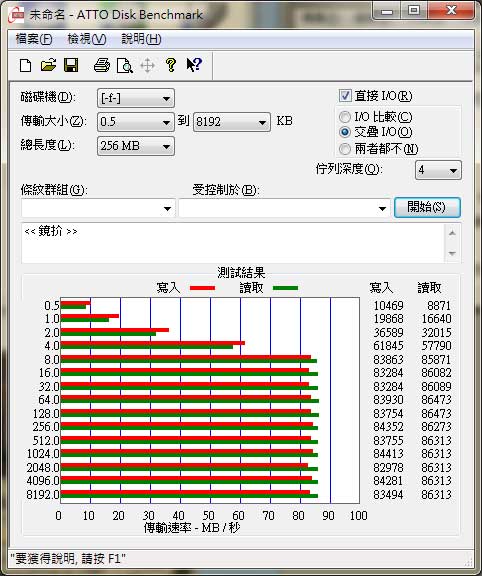
Task: Select the I/O 比較 radio option
Action: point(345,117)
